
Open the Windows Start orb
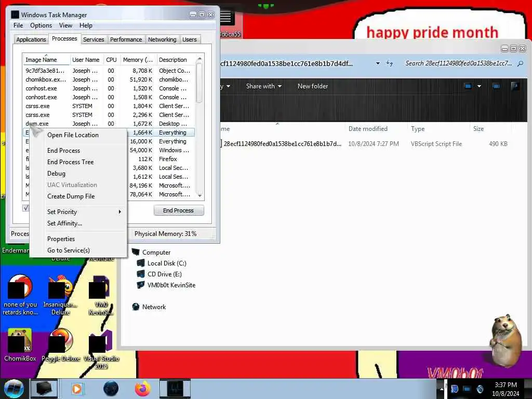tap(14, 389)
